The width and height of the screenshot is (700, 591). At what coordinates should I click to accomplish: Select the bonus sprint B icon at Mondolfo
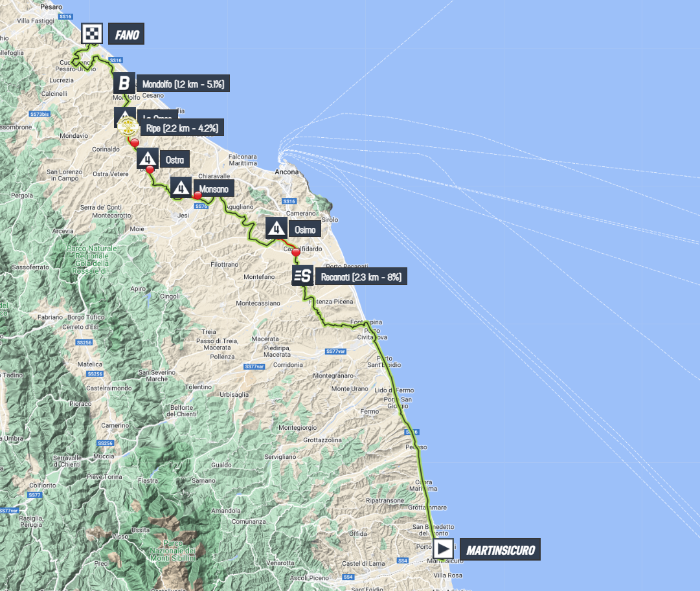(x=124, y=83)
